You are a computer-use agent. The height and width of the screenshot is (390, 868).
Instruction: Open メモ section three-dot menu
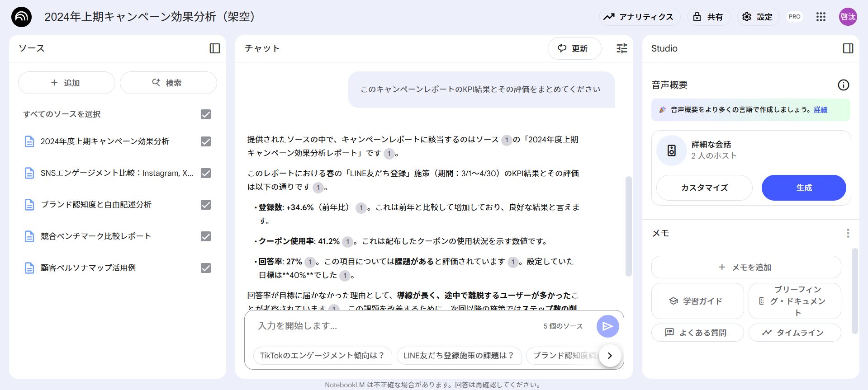[848, 233]
